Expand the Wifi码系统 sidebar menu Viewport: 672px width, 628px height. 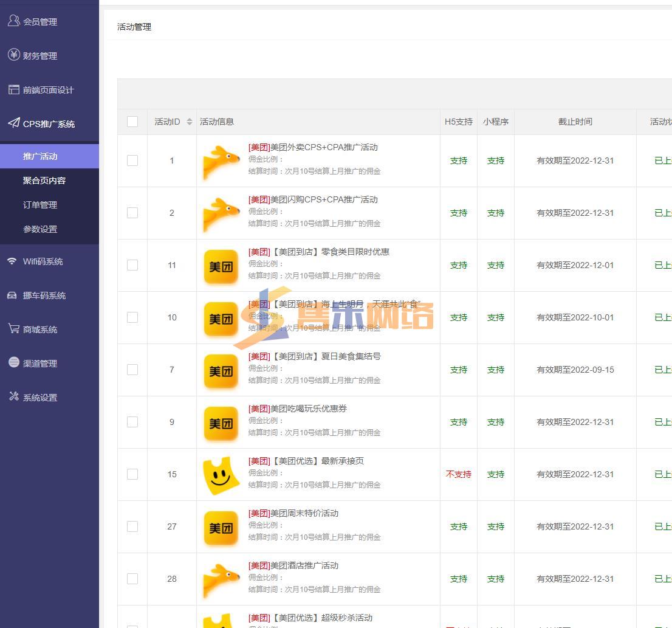coord(49,261)
